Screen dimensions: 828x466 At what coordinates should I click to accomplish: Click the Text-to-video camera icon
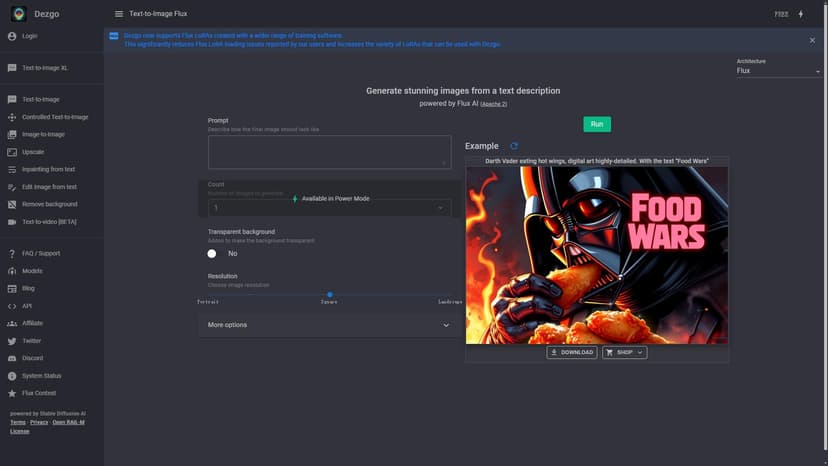pyautogui.click(x=12, y=222)
